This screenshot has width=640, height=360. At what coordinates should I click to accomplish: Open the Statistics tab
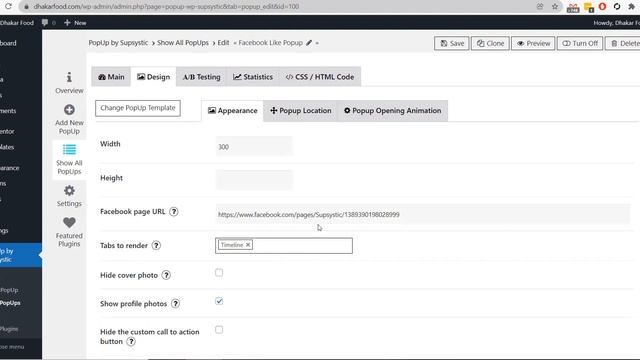pyautogui.click(x=253, y=77)
